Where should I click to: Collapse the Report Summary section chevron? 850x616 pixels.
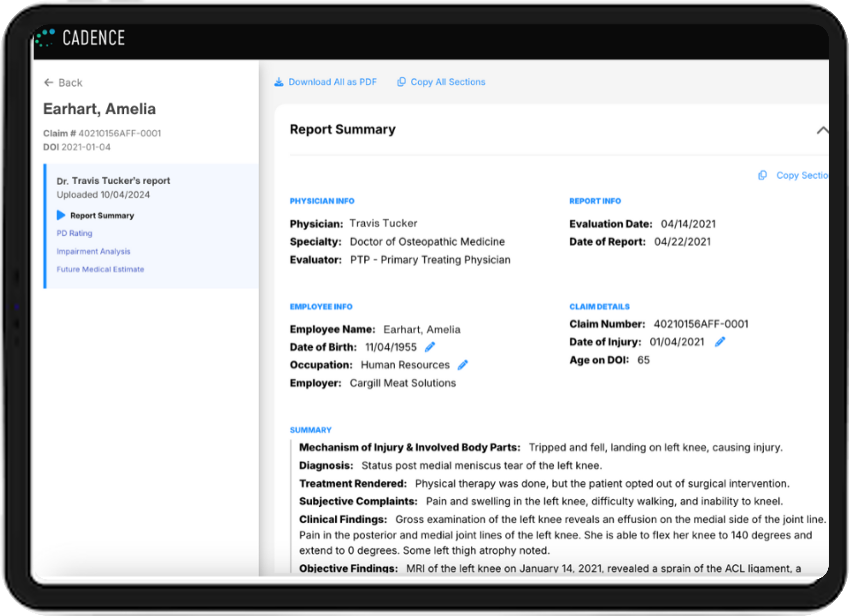point(822,130)
